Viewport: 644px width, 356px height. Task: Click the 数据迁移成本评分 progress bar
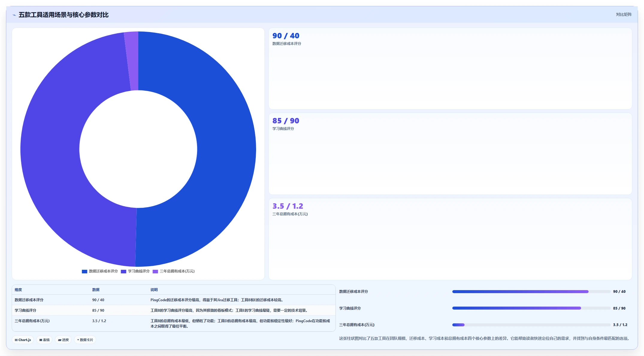(x=531, y=292)
